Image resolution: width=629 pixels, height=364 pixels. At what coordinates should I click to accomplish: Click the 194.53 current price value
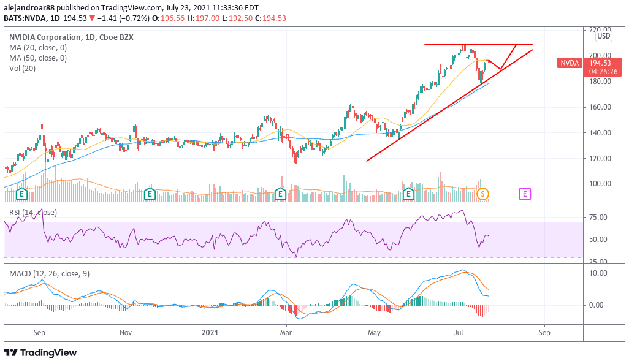pyautogui.click(x=600, y=63)
